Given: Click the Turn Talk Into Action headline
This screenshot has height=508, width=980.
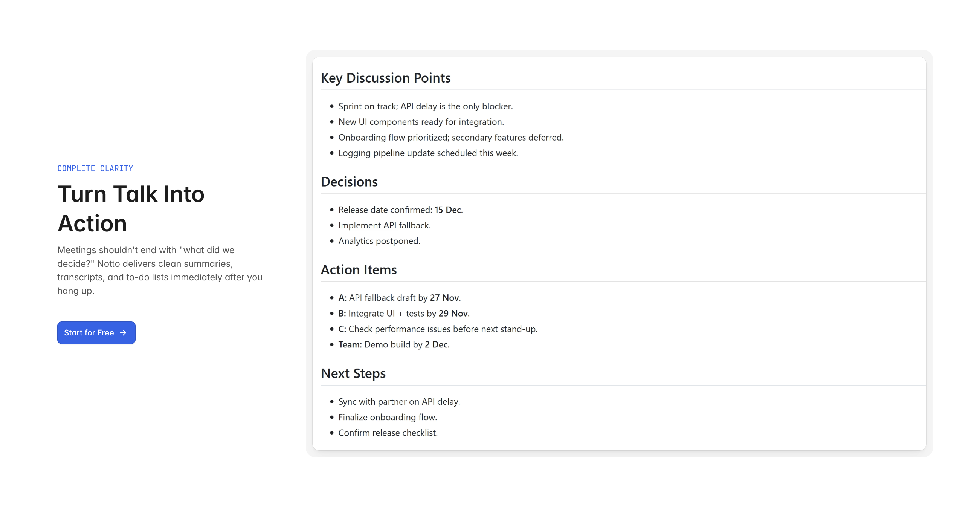Looking at the screenshot, I should 131,208.
